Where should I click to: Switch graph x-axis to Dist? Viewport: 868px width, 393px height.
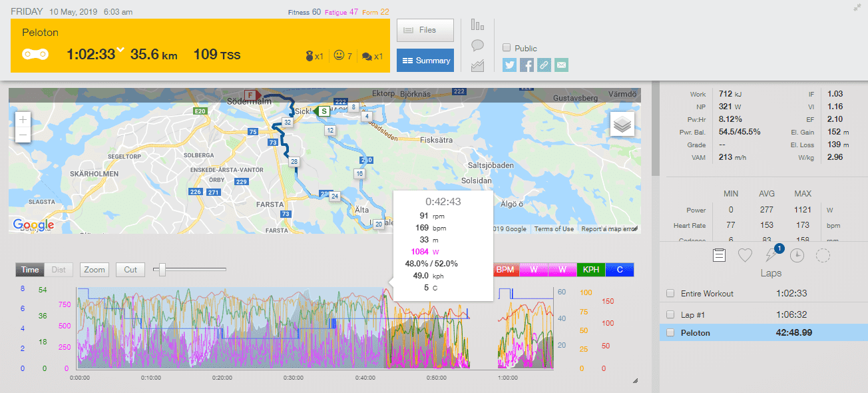click(59, 270)
